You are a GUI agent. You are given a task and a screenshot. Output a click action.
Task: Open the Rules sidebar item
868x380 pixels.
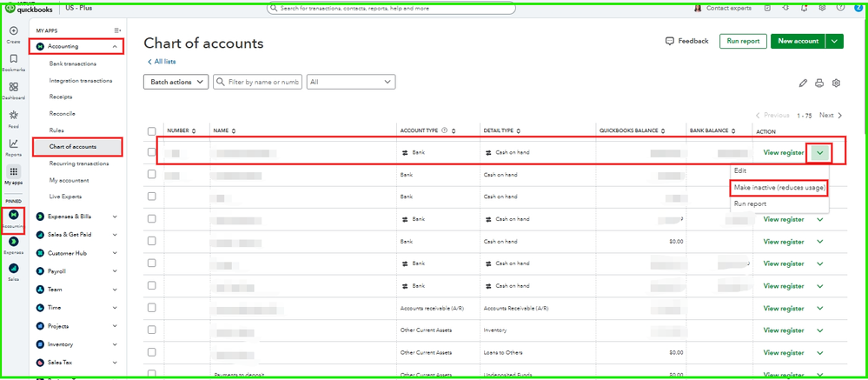[x=56, y=130]
